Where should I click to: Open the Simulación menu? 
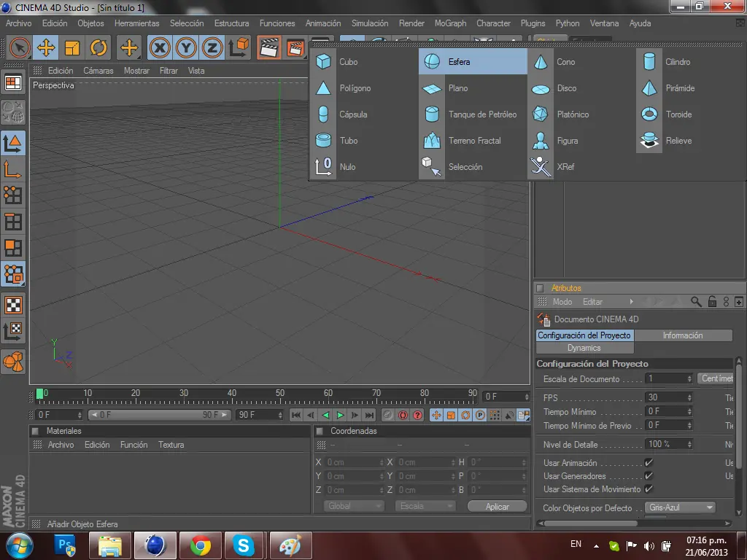pos(370,23)
